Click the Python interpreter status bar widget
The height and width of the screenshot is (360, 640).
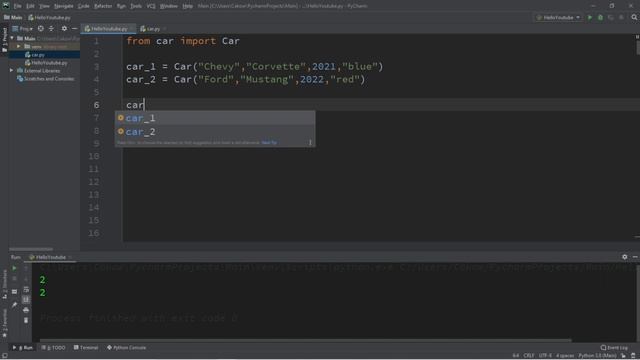(597, 356)
